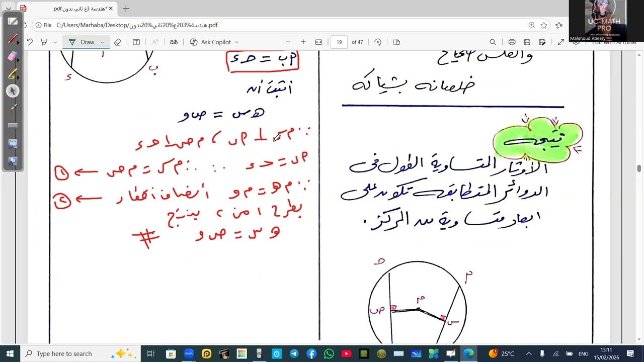Viewport: 644px width, 362px height.
Task: Click the Read aloud button
Action: click(x=155, y=42)
